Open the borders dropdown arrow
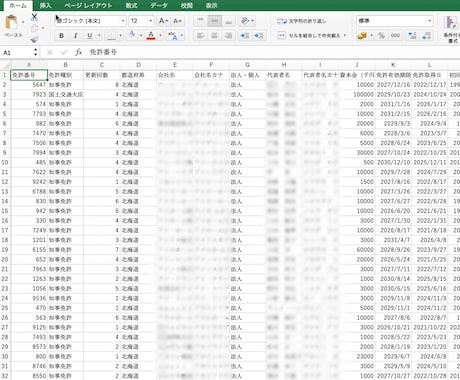The width and height of the screenshot is (460, 380). coord(120,35)
